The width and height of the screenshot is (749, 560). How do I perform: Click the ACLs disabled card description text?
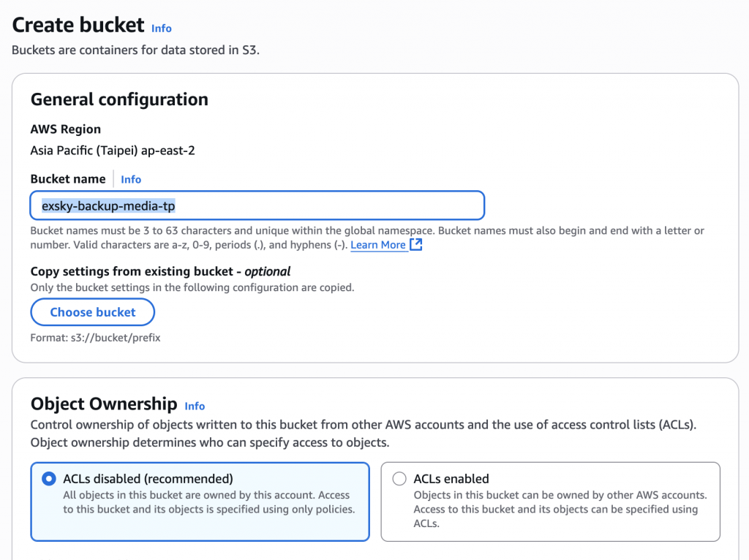click(208, 502)
